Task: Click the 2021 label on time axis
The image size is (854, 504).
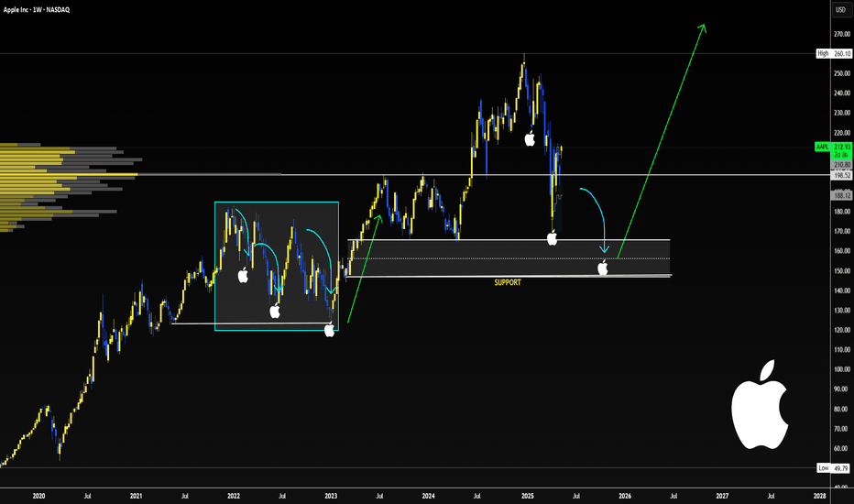Action: [137, 496]
